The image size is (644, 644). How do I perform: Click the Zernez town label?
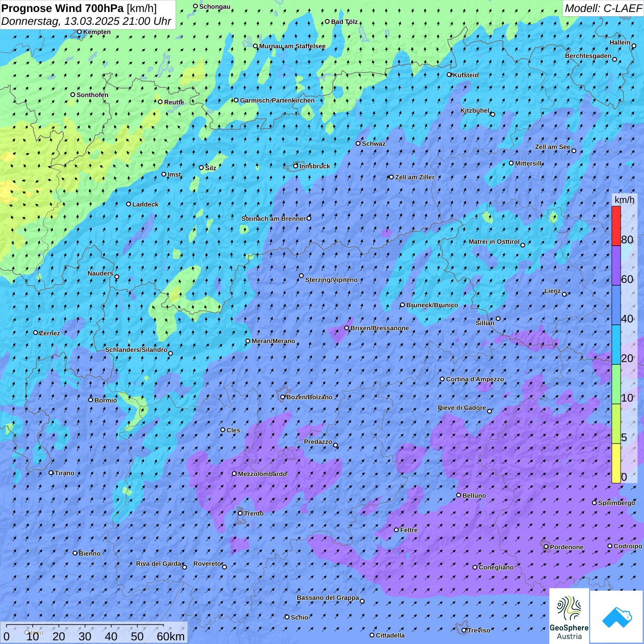pos(50,333)
